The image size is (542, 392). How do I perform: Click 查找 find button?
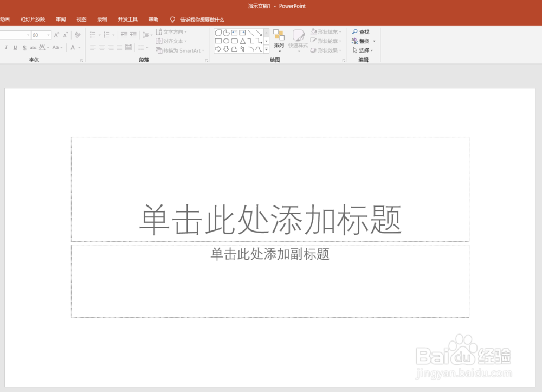(360, 32)
